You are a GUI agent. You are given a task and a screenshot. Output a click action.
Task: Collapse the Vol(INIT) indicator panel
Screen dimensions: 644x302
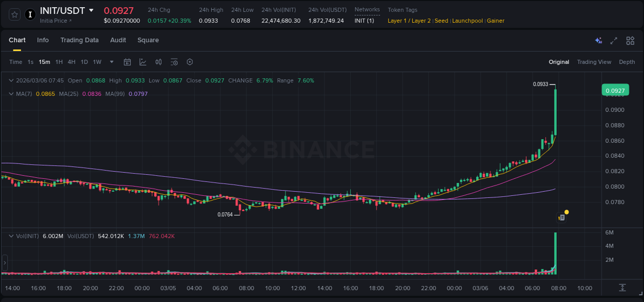point(11,236)
